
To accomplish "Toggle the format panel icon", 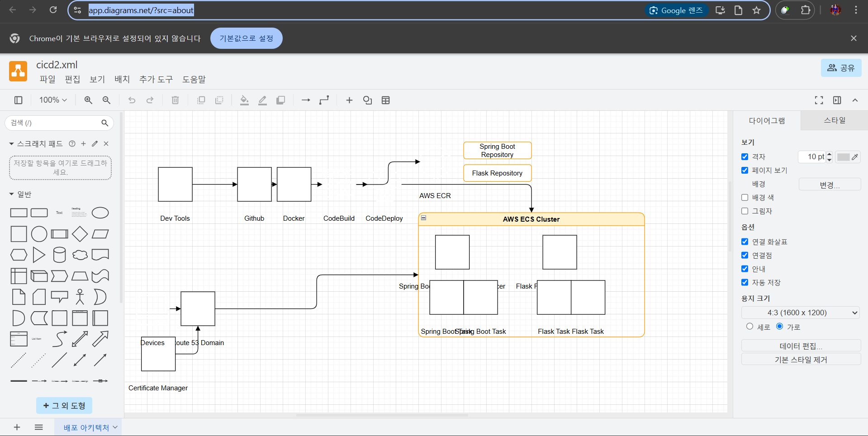I will pyautogui.click(x=837, y=100).
